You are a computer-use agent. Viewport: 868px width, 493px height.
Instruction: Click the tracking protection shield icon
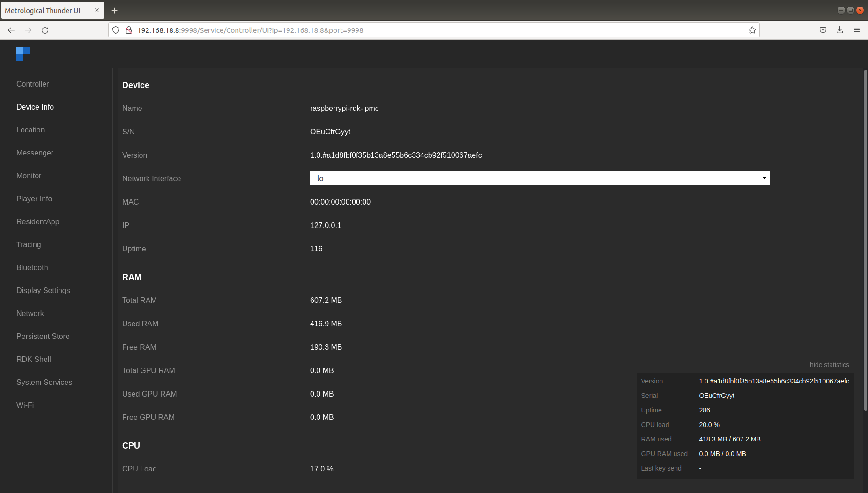(x=116, y=30)
